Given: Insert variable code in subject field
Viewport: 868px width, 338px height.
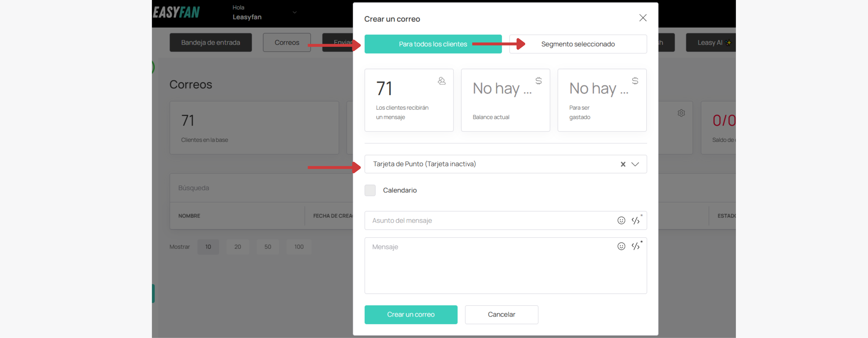Looking at the screenshot, I should (x=636, y=220).
